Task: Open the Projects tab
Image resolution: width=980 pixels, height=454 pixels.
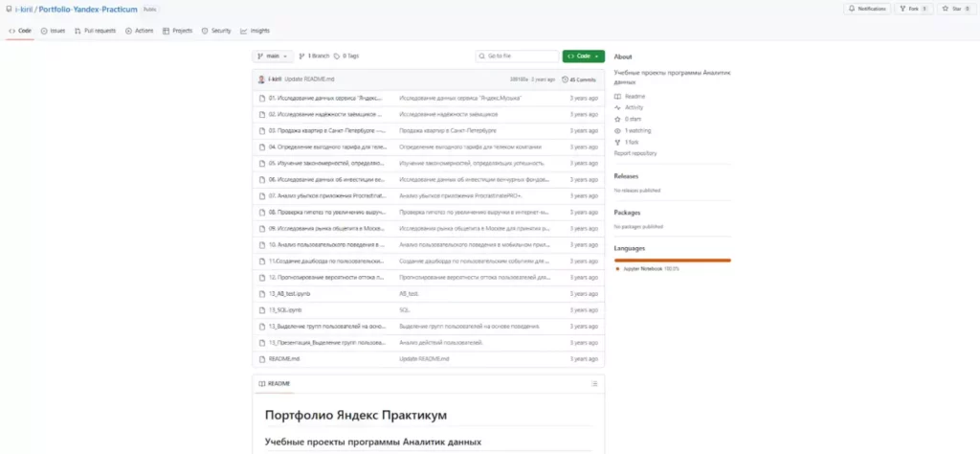Action: click(x=177, y=31)
